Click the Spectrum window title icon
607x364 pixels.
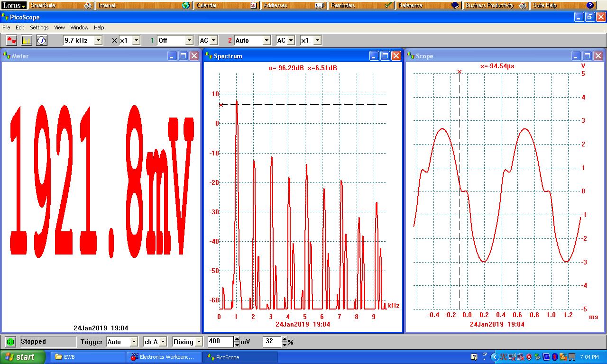tap(208, 56)
